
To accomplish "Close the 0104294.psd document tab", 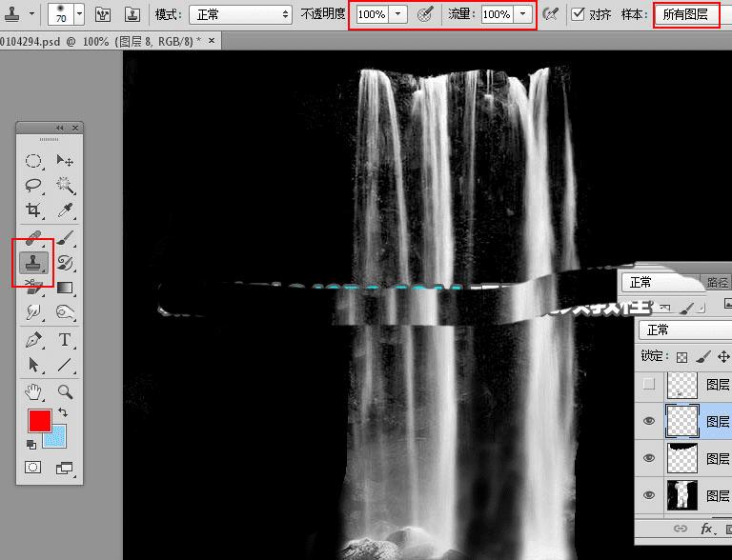I will coord(212,41).
